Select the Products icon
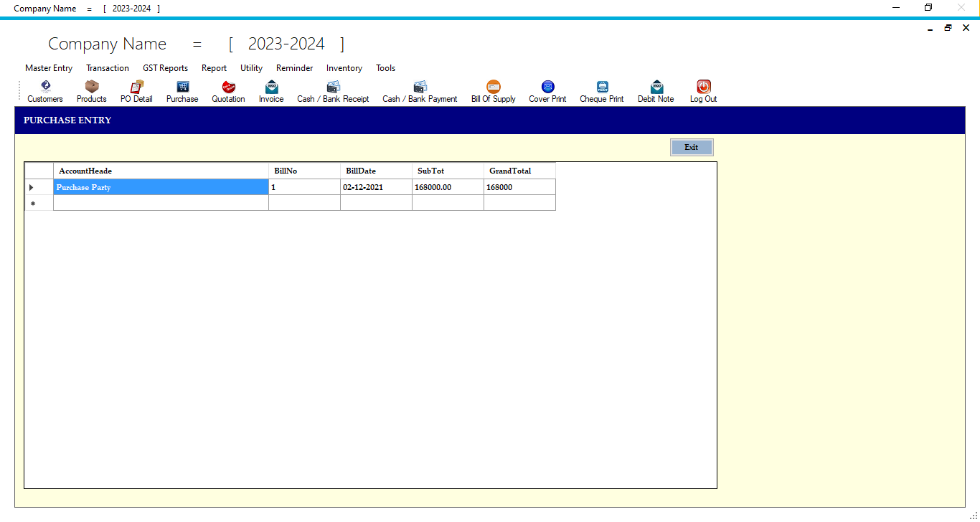This screenshot has width=980, height=522. (x=91, y=91)
